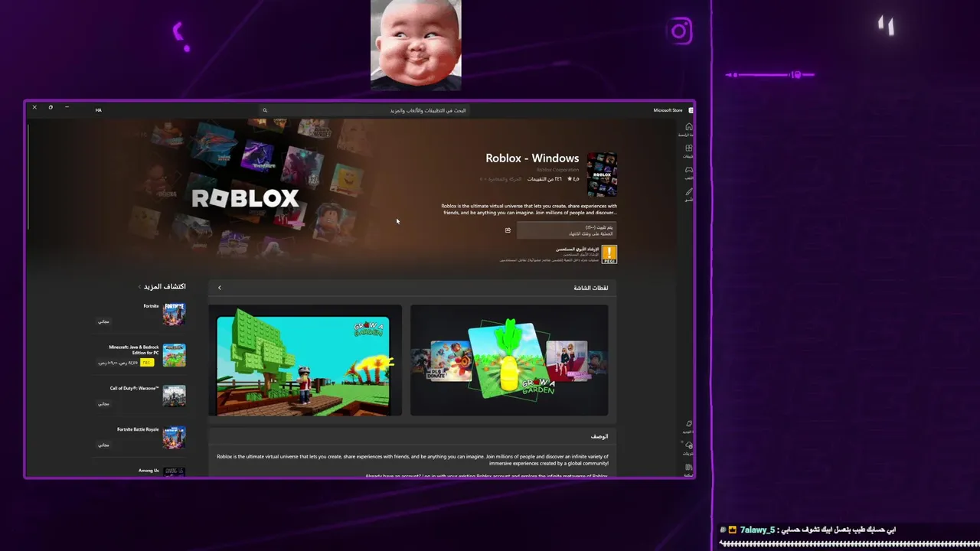The height and width of the screenshot is (551, 980).
Task: Click the free button under Fortnite Battle Royale
Action: (103, 445)
